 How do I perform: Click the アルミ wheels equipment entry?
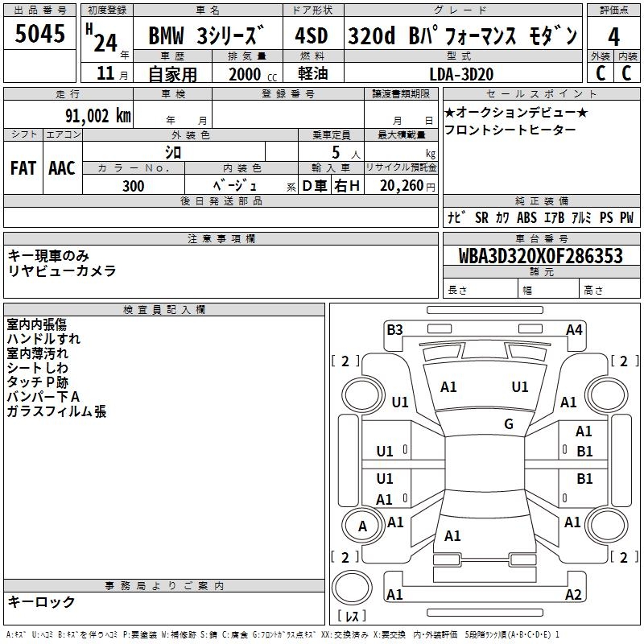[x=581, y=217]
